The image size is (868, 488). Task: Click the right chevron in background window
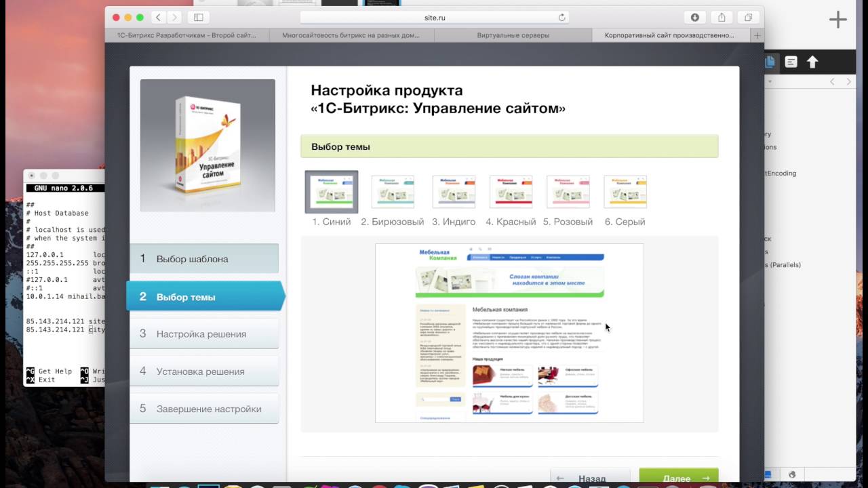(x=849, y=81)
